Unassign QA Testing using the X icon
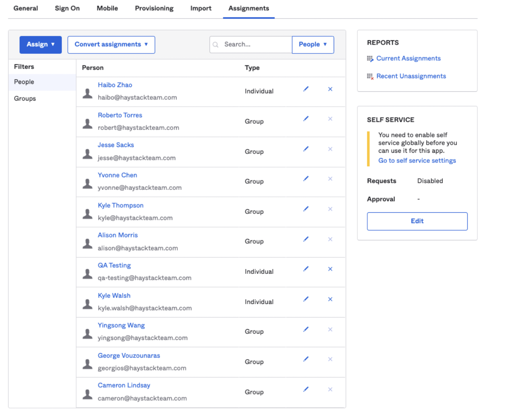 [x=330, y=269]
